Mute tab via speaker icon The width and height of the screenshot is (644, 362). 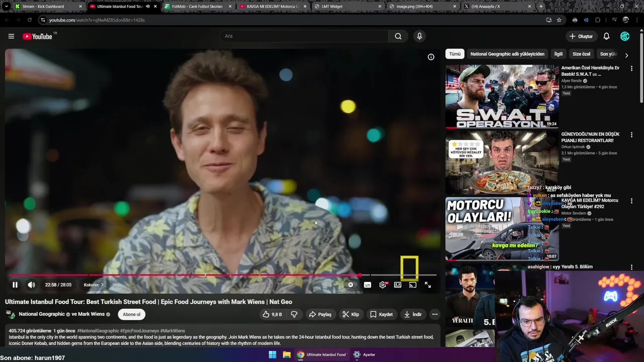point(147,7)
